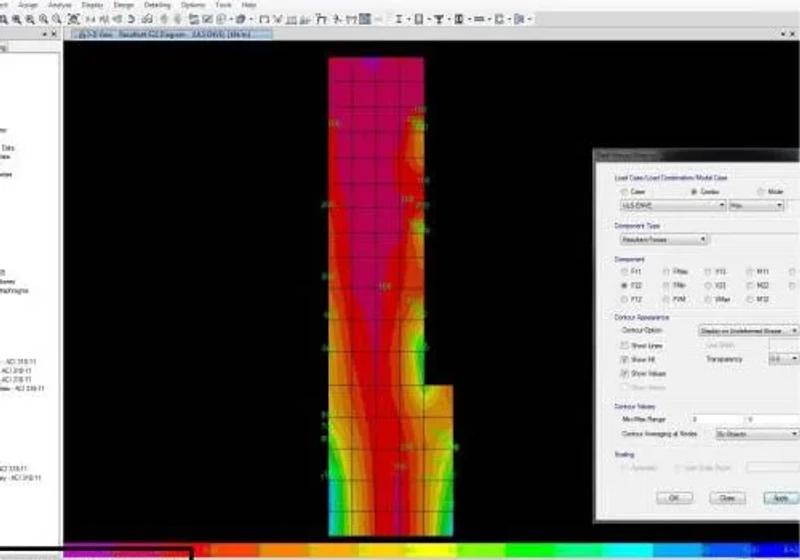Click the OK button in the dialog
This screenshot has width=800, height=560.
[x=674, y=498]
